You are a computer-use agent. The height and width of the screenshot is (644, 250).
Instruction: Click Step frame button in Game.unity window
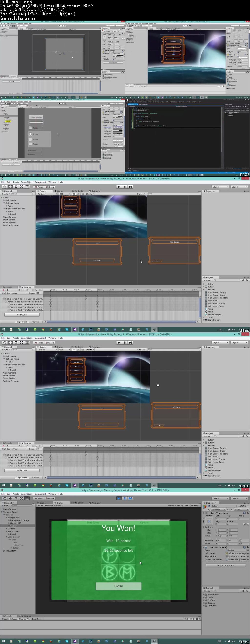click(x=130, y=498)
